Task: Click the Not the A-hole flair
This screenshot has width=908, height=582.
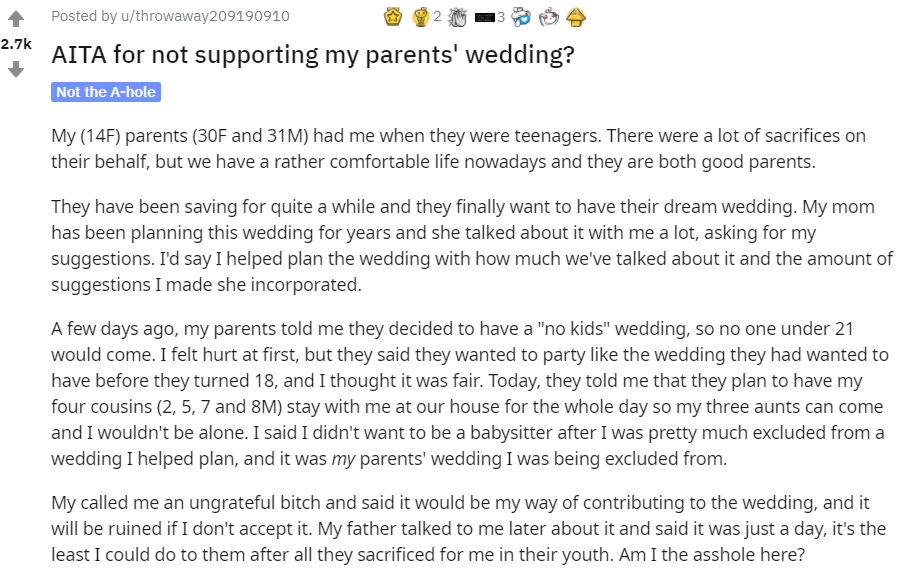Action: pos(106,92)
